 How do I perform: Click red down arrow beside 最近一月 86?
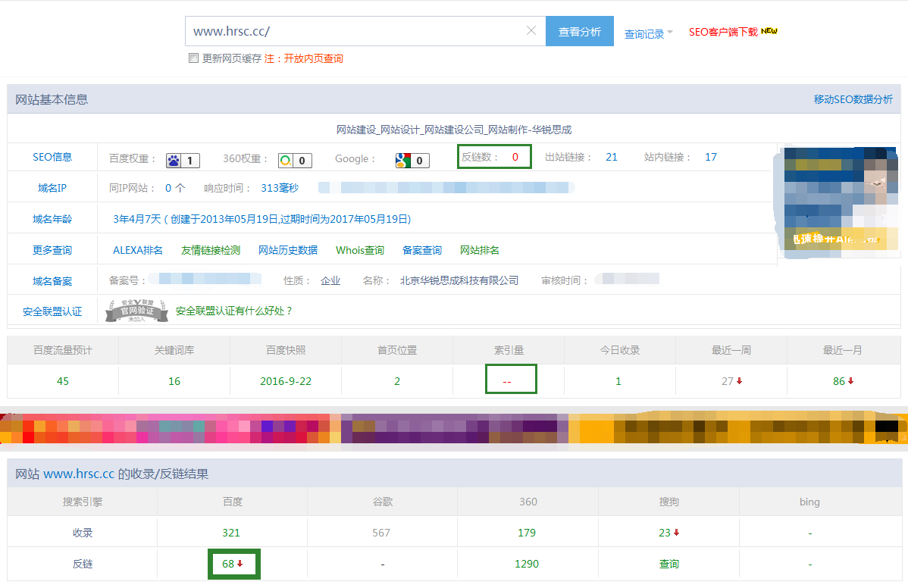[850, 381]
